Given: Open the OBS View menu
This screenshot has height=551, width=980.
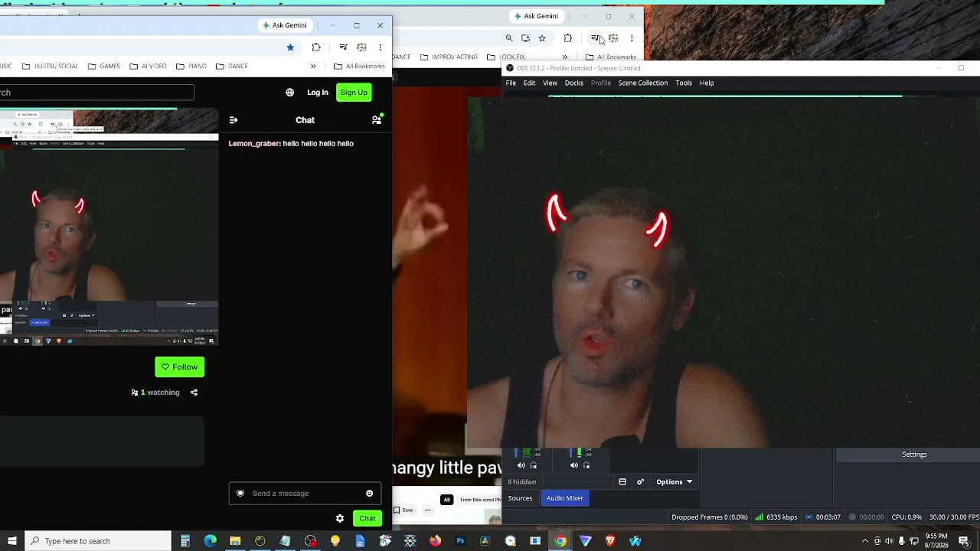Looking at the screenshot, I should pyautogui.click(x=550, y=83).
